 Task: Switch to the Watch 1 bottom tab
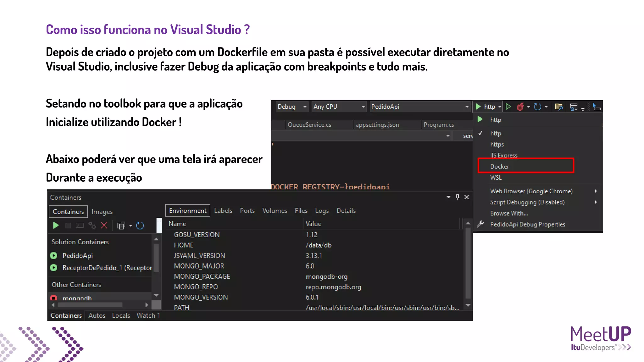point(148,315)
